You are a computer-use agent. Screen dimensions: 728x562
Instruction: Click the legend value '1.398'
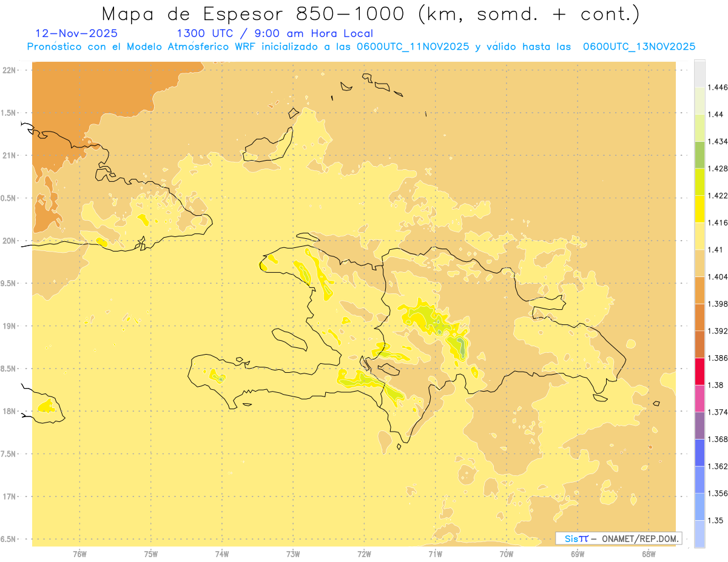pyautogui.click(x=719, y=304)
